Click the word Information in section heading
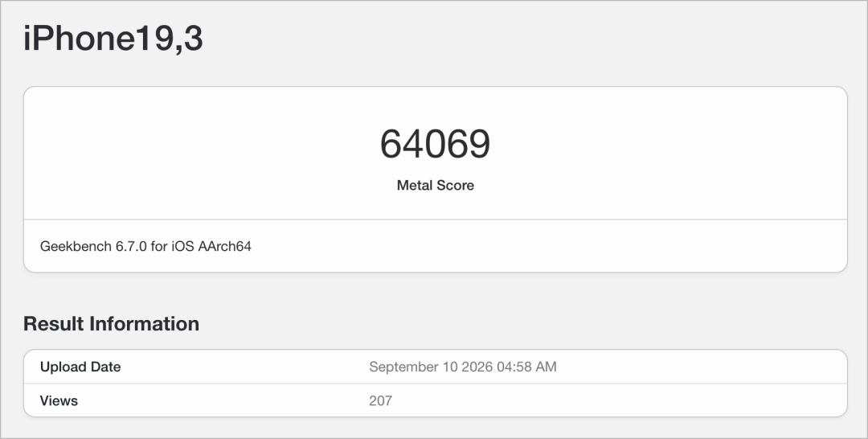 pos(145,324)
